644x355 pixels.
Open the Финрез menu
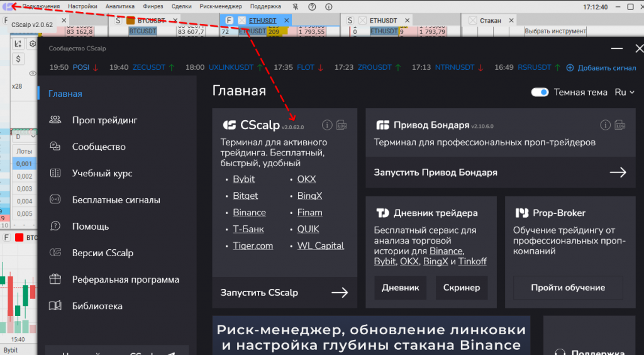[153, 6]
